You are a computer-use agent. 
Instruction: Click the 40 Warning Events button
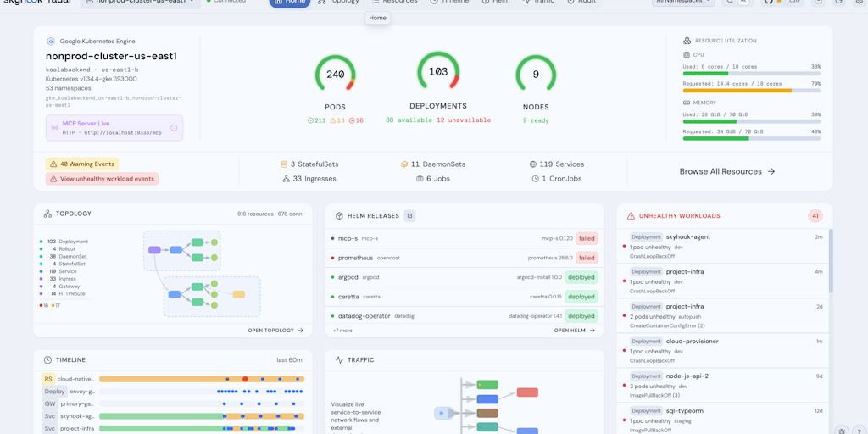[x=82, y=164]
